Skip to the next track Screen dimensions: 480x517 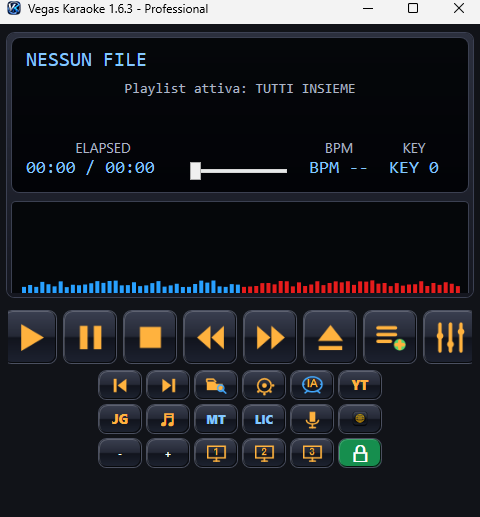[x=168, y=385]
